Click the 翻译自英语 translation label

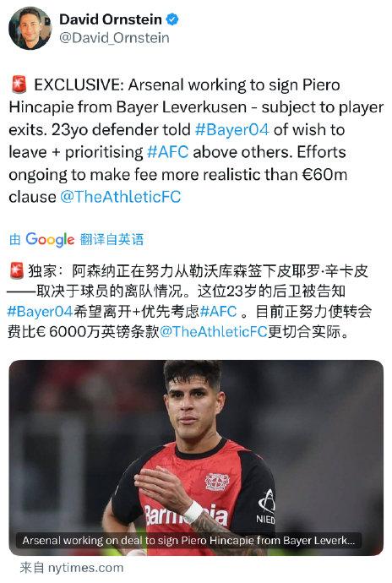coord(112,239)
